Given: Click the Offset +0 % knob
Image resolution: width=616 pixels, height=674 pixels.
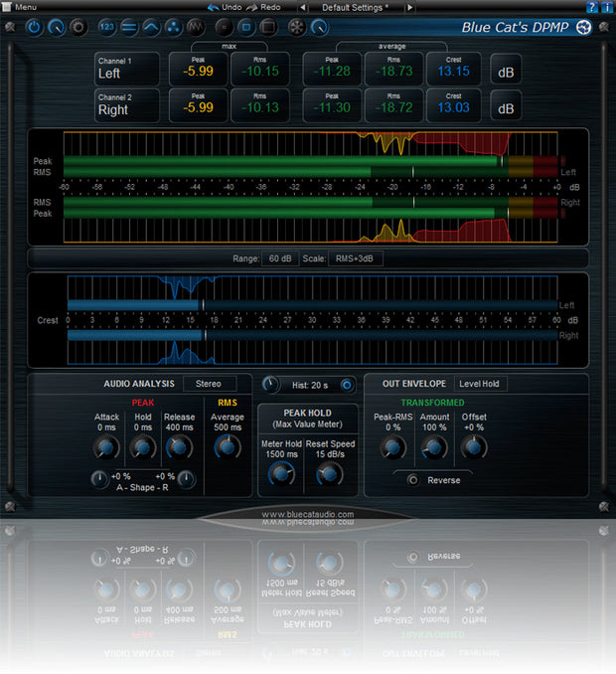Looking at the screenshot, I should pyautogui.click(x=474, y=447).
